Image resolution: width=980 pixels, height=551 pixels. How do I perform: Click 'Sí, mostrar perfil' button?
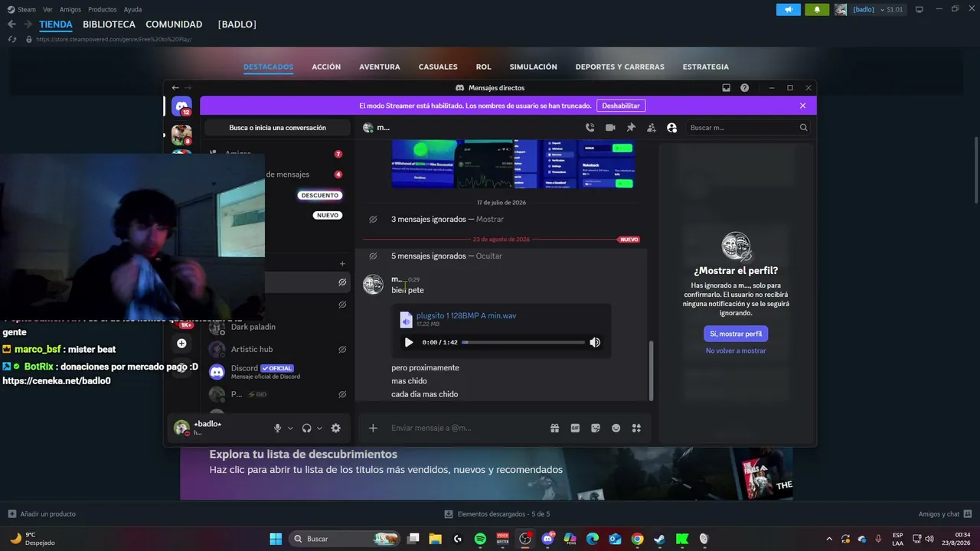[x=736, y=334]
